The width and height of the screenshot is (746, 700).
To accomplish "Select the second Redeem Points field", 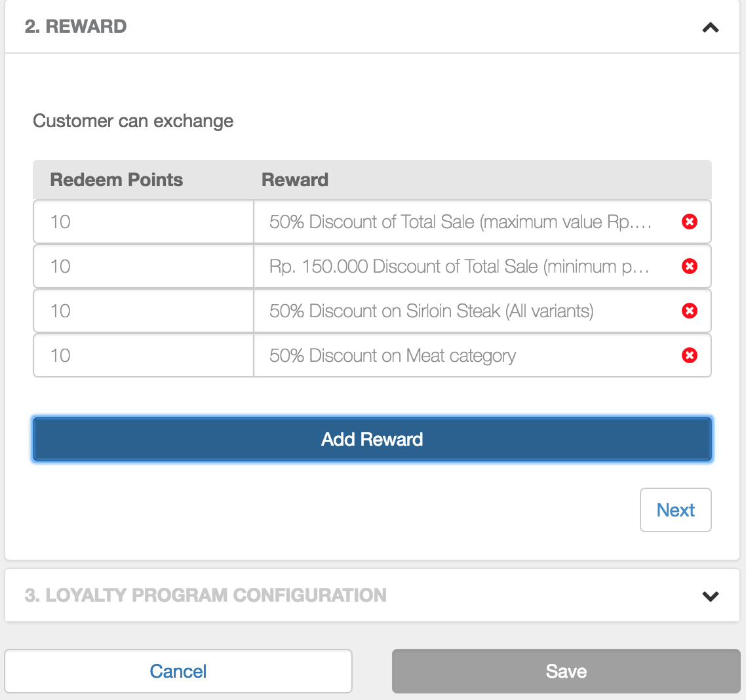I will [x=143, y=266].
